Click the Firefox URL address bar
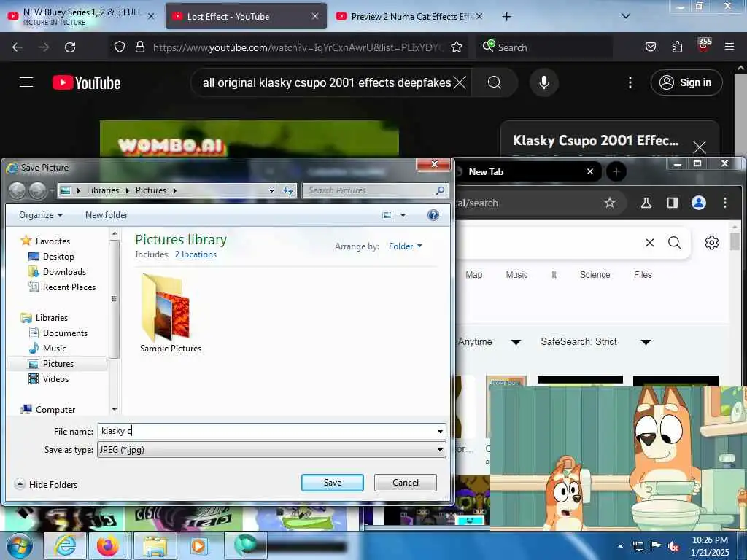The height and width of the screenshot is (560, 747). [x=298, y=47]
